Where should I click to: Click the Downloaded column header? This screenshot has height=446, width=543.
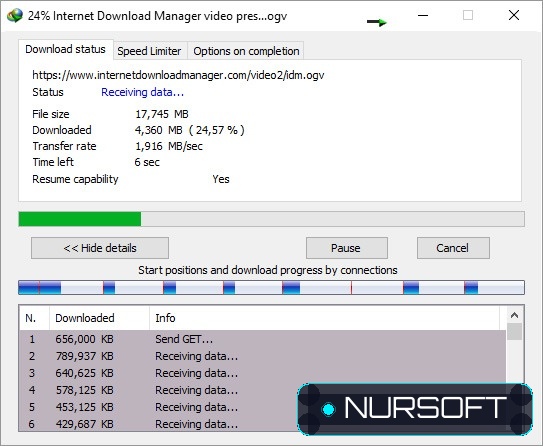point(99,318)
